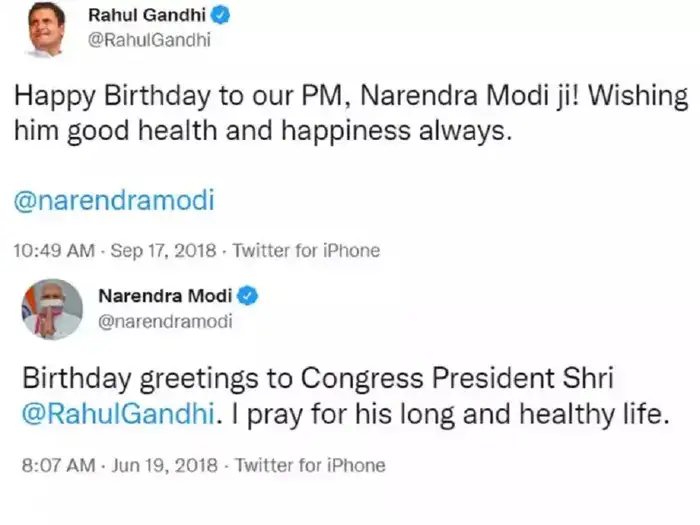This screenshot has height=525, width=700.
Task: Click the 10:49 AM timestamp
Action: click(52, 251)
